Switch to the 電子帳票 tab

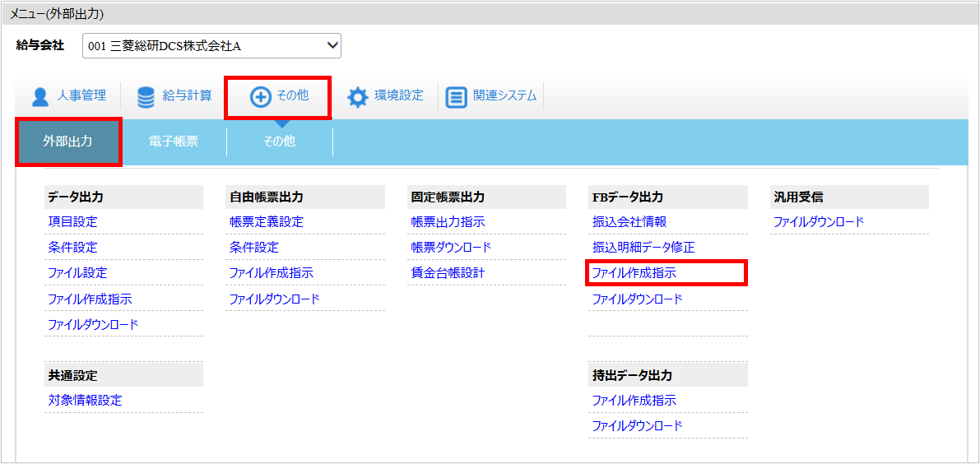(174, 142)
